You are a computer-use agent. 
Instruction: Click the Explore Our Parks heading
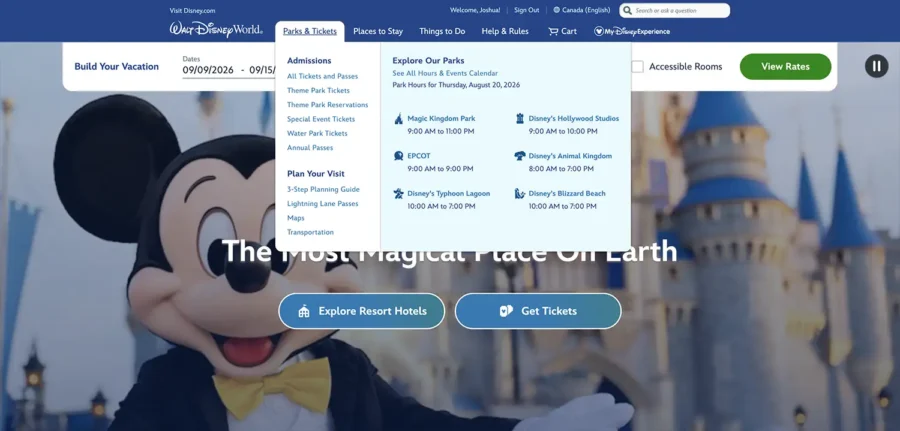tap(428, 61)
